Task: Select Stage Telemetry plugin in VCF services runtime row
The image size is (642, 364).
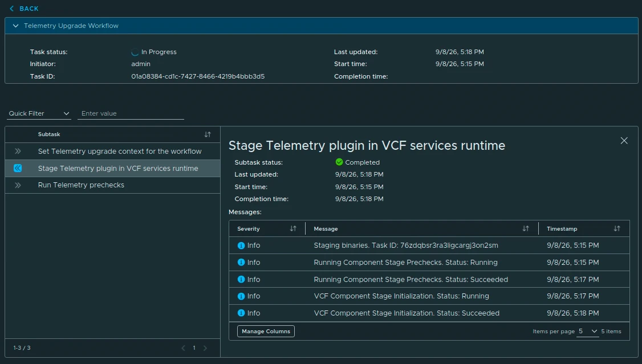Action: pos(112,168)
